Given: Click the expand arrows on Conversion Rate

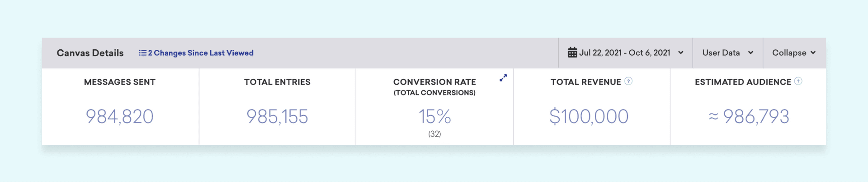Looking at the screenshot, I should coord(503,78).
